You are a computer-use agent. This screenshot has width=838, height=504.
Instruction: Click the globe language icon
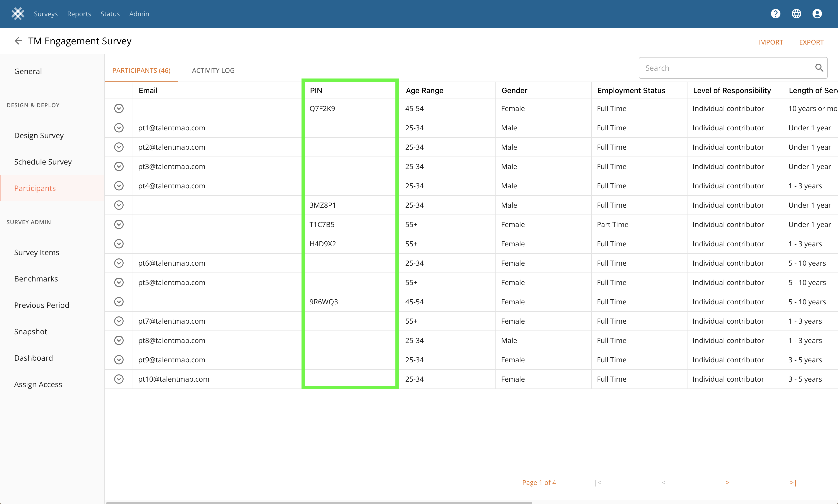[x=796, y=14]
